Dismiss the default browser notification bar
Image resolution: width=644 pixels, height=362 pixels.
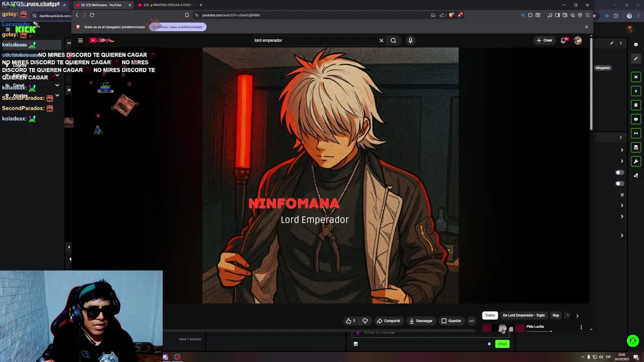(x=586, y=27)
